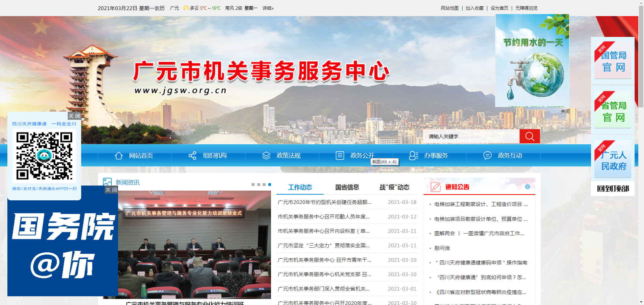
Task: Click the speech bubble icon beside 政务互动
Action: tap(487, 156)
